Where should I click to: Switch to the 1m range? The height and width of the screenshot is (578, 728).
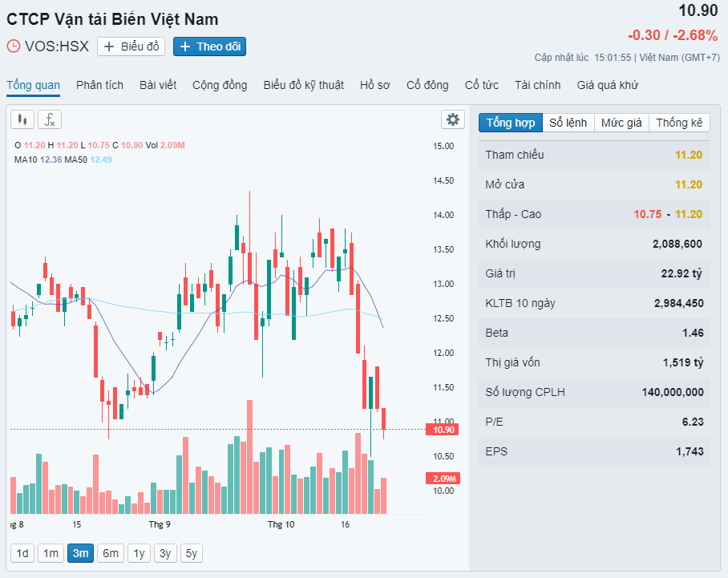[51, 553]
